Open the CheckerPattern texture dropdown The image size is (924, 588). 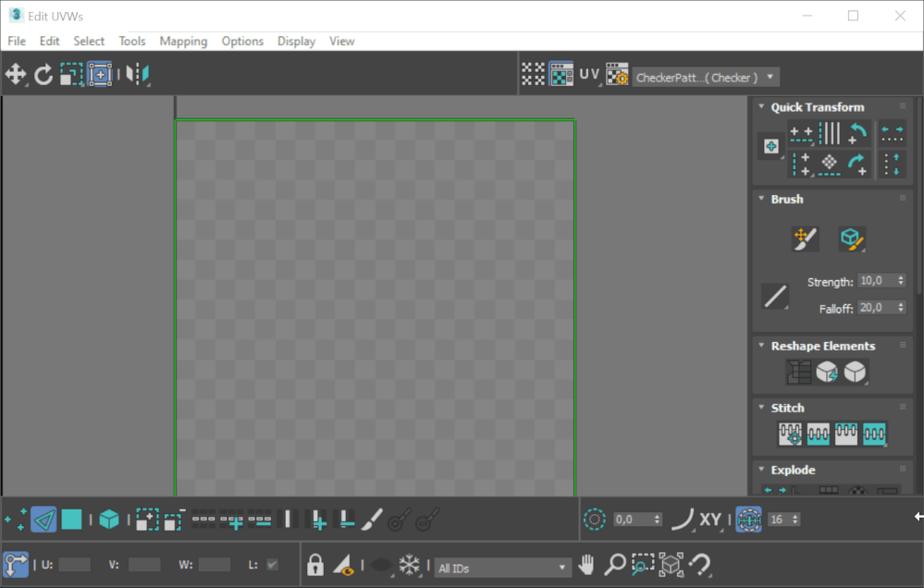706,77
